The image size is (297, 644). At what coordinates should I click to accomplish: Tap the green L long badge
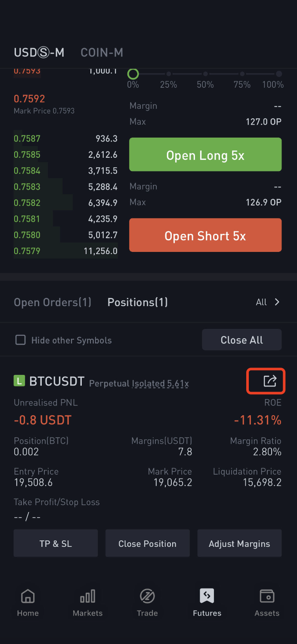click(x=19, y=381)
